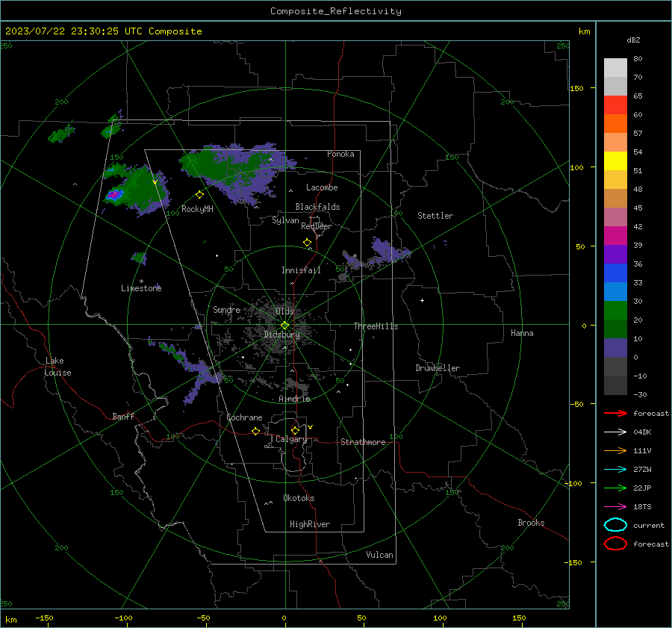Click the km unit label at top right
Screen dimensions: 672x628
[x=584, y=31]
